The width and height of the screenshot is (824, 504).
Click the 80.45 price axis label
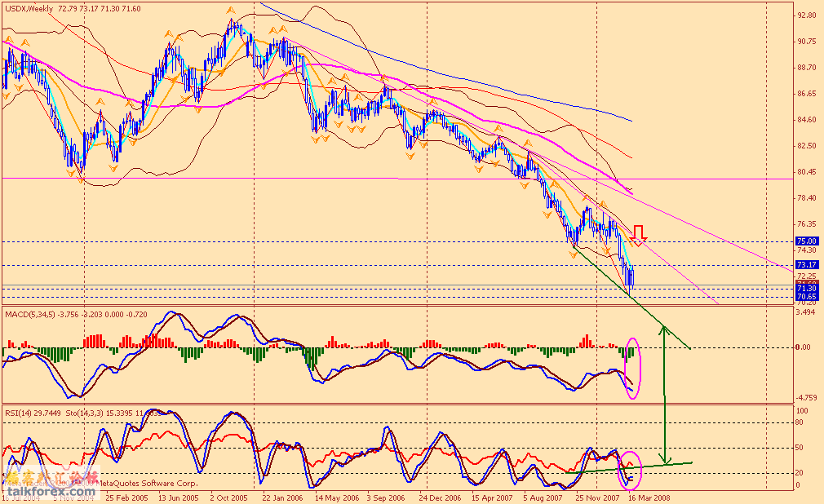pos(806,172)
